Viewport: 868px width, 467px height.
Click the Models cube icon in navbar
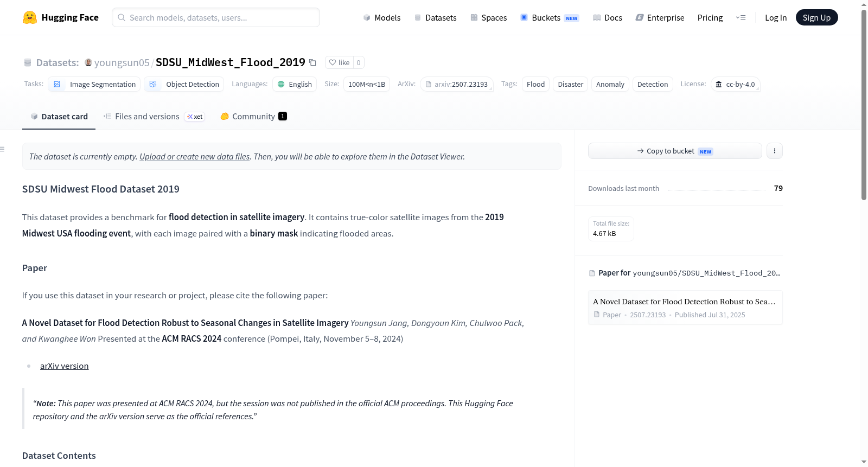tap(367, 17)
